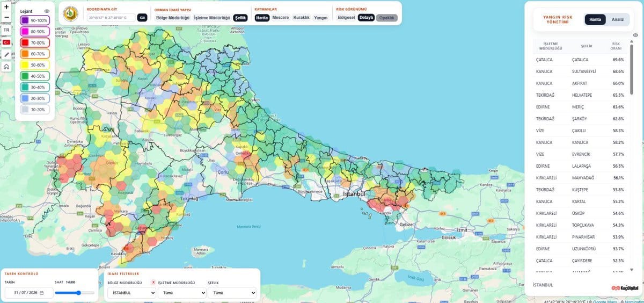Viewport: 644px width, 303px height.
Task: Toggle the 10-20% risk legend class
Action: pos(35,110)
